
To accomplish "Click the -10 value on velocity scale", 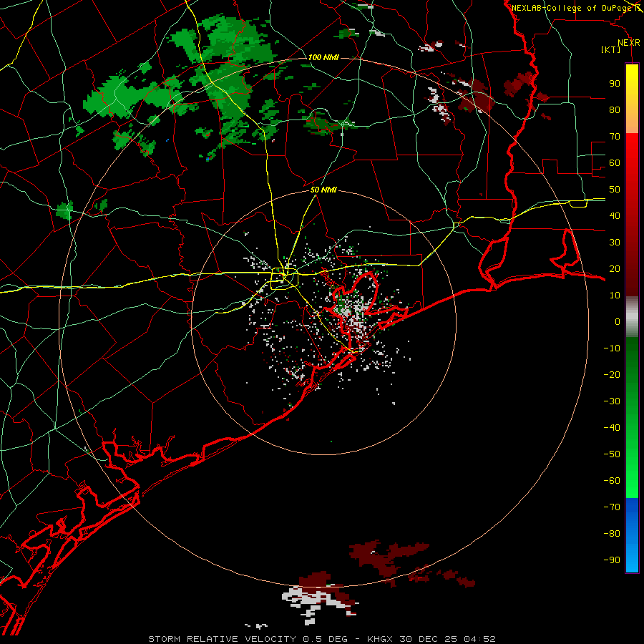I will [612, 348].
